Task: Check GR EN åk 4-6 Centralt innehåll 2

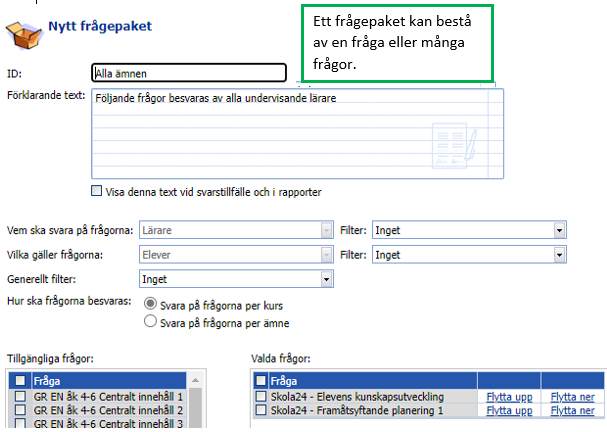Action: point(20,411)
